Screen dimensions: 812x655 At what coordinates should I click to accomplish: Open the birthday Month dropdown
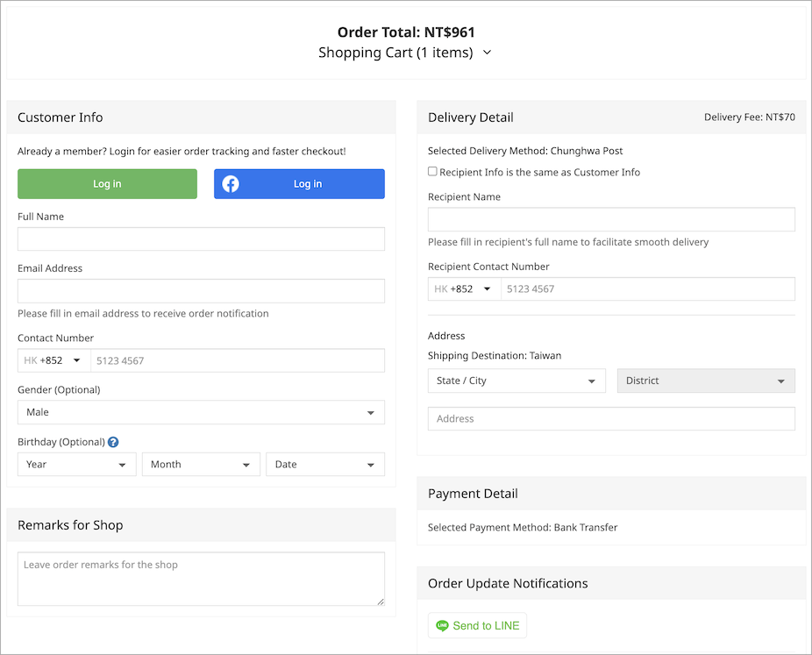[x=201, y=465]
